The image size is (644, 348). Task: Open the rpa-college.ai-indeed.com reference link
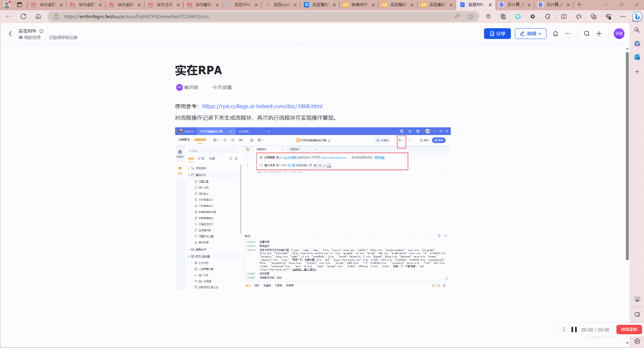(262, 106)
